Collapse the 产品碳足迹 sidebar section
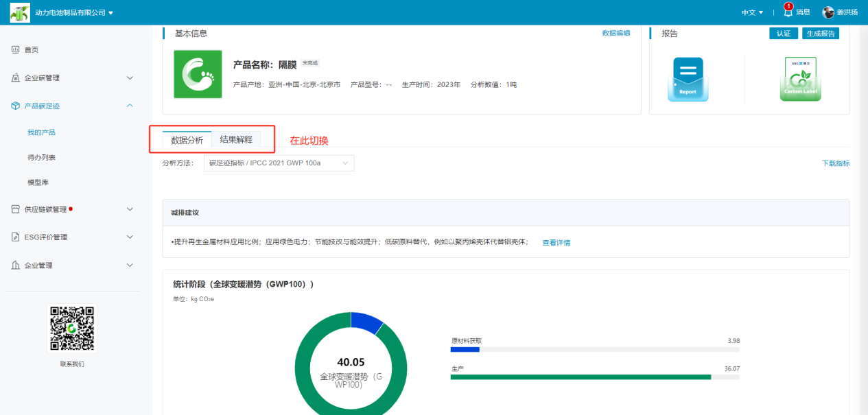The image size is (868, 415). (130, 106)
